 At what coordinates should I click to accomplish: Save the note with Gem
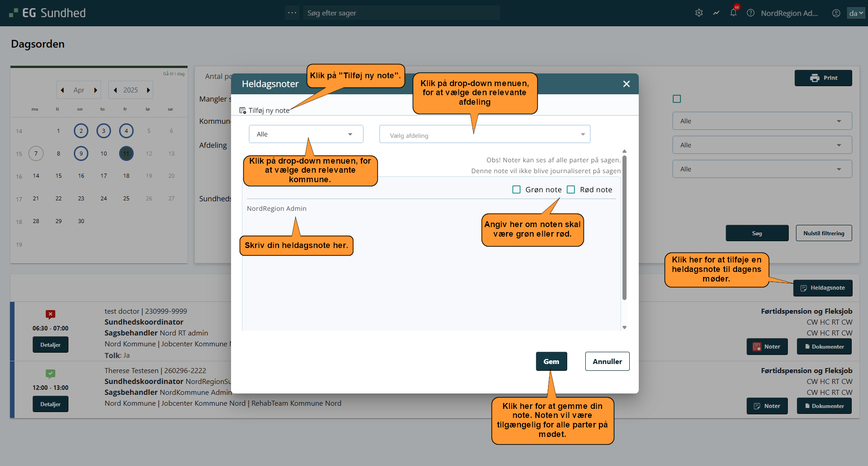pos(551,361)
